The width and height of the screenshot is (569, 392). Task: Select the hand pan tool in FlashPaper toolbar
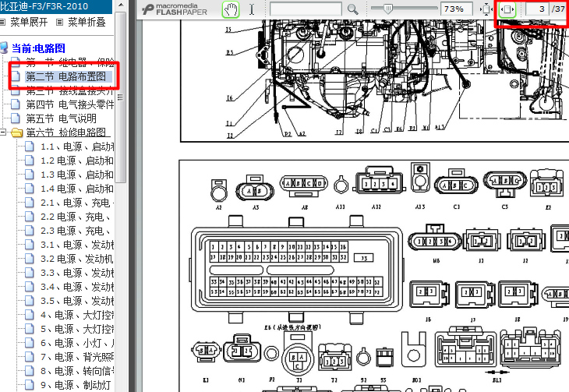pyautogui.click(x=231, y=9)
